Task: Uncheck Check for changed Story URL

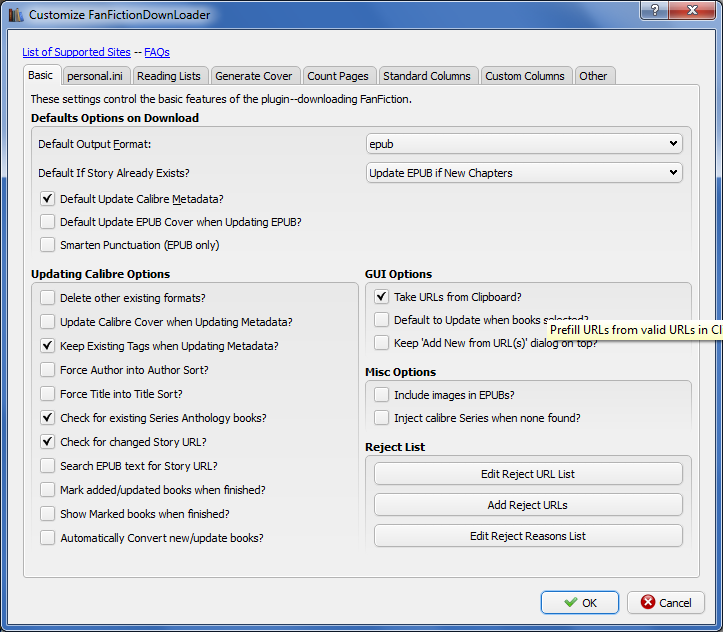Action: (x=47, y=442)
